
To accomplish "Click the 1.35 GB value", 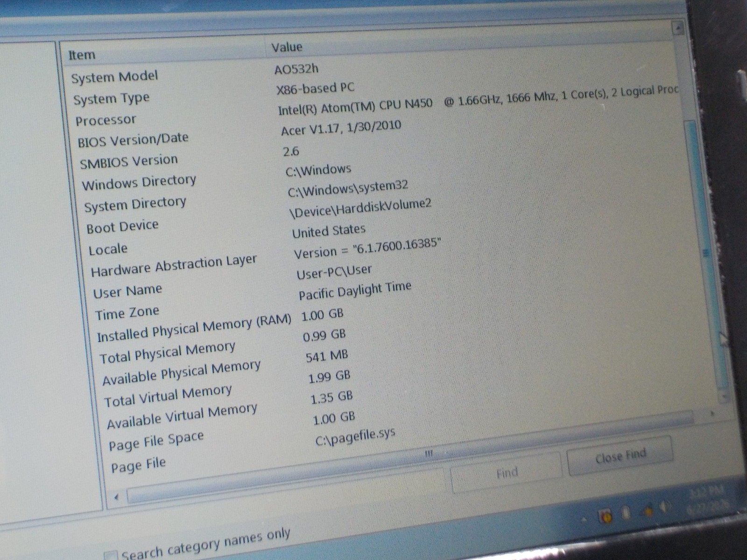I will pos(331,398).
